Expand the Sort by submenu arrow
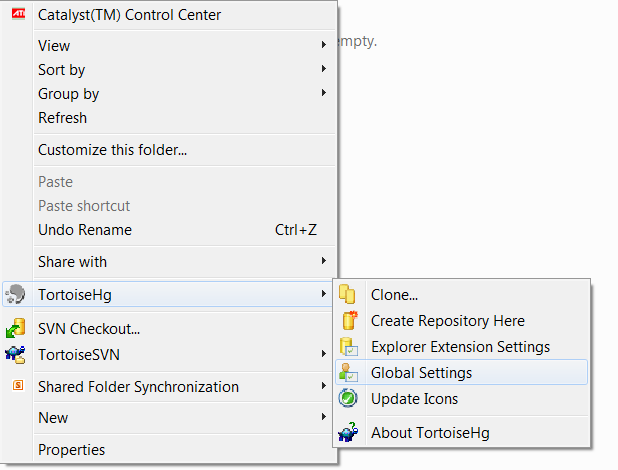Viewport: 618px width, 470px height. [x=324, y=69]
